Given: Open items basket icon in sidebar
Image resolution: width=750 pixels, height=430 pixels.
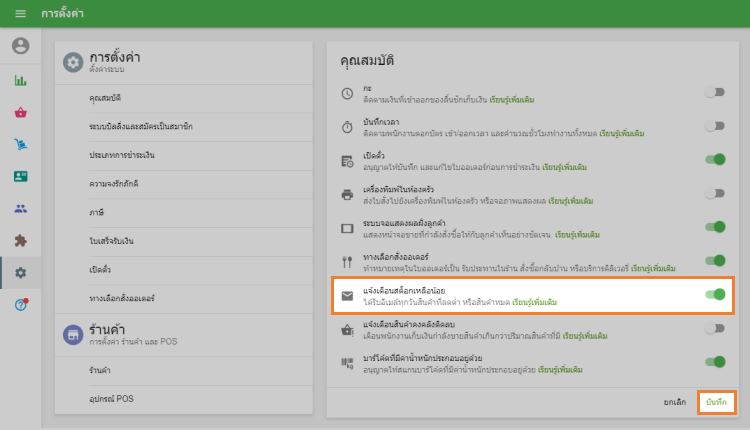Looking at the screenshot, I should [x=20, y=113].
